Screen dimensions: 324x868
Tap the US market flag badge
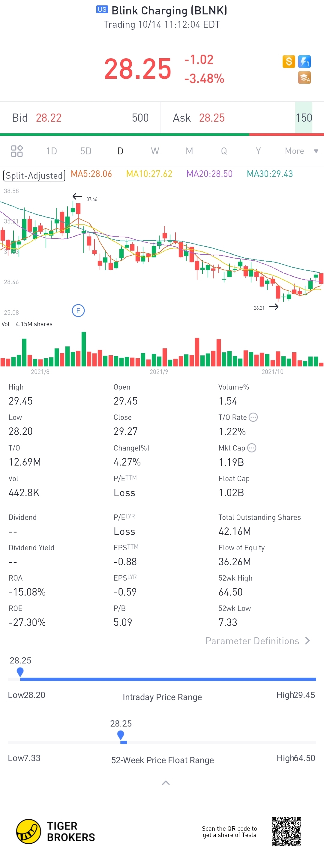coord(102,9)
